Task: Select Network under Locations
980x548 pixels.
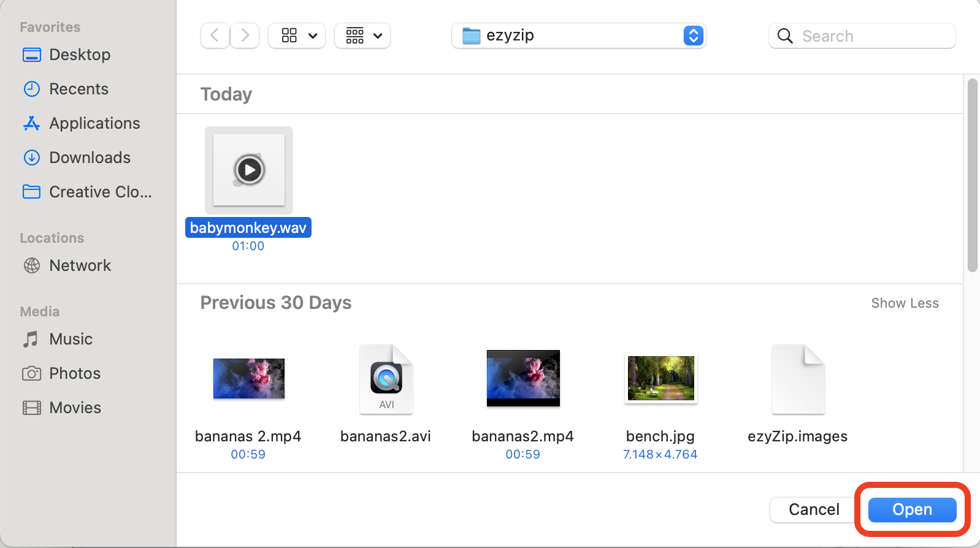Action: tap(80, 265)
